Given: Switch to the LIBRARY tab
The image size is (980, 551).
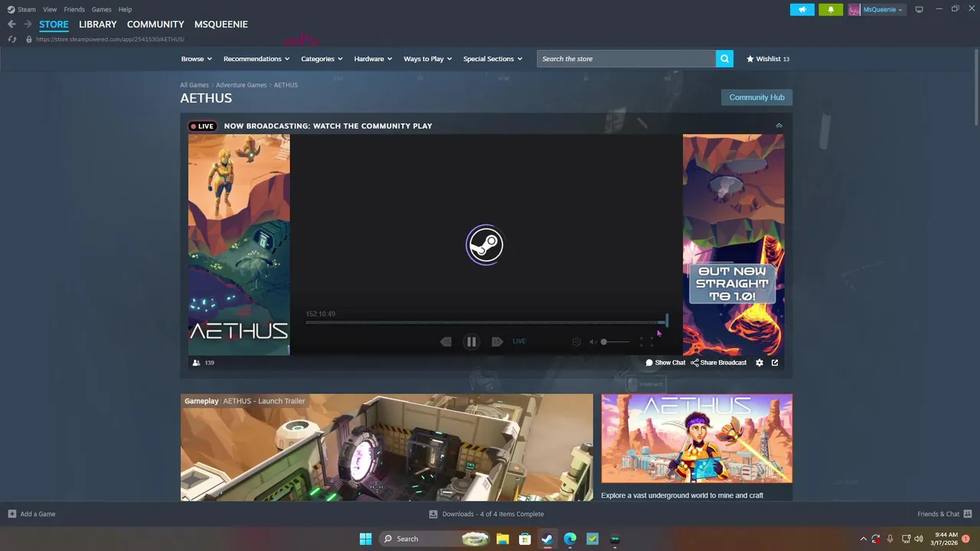Looking at the screenshot, I should pos(98,24).
